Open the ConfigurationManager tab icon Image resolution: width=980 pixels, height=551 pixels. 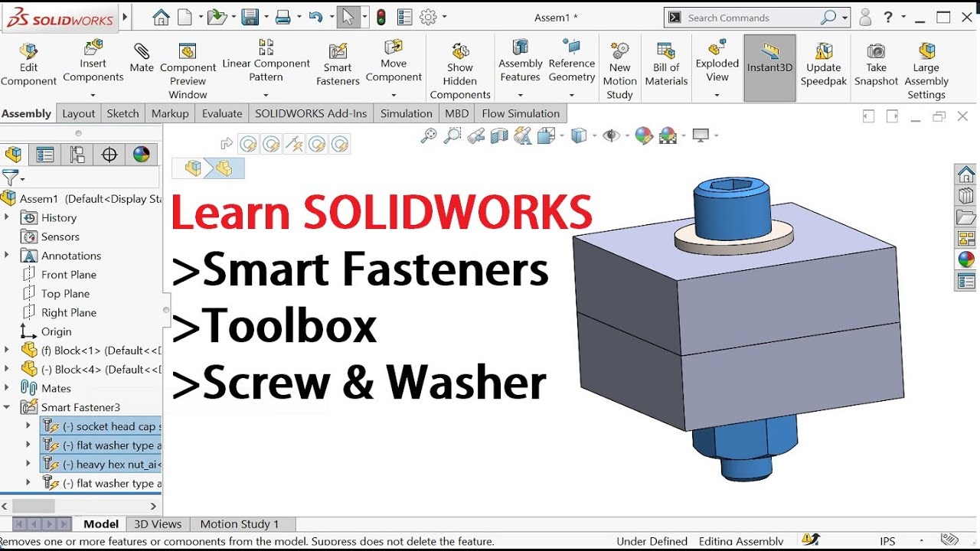(x=77, y=155)
